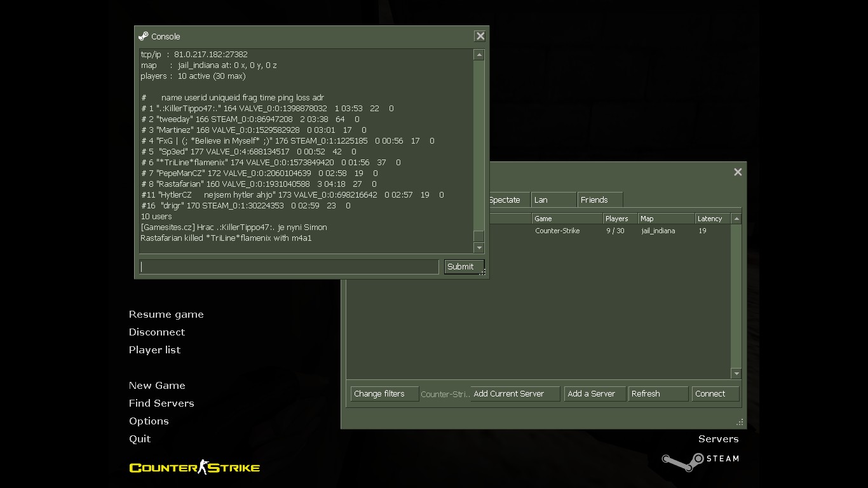Click console line with player HytlerCZ

pos(292,194)
